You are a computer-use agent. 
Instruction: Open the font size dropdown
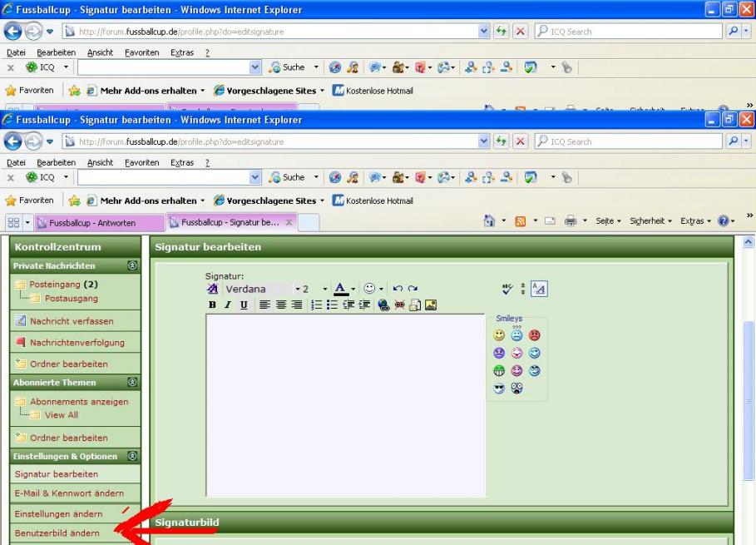324,289
